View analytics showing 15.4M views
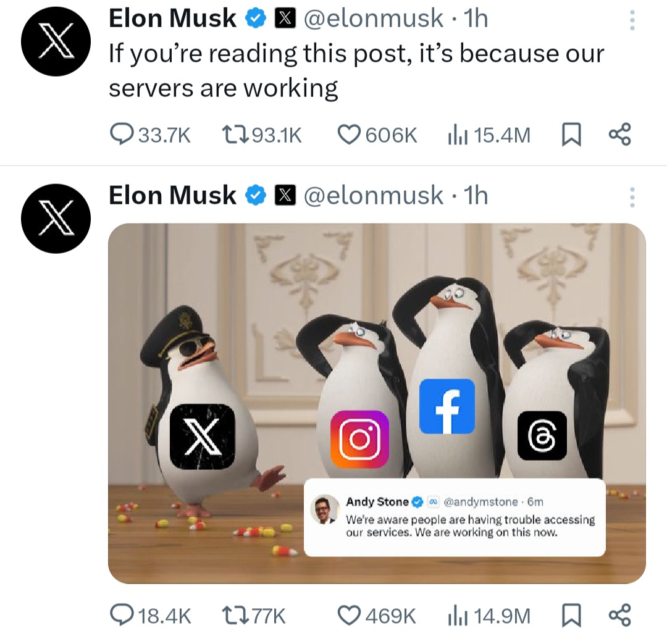667x644 pixels. pyautogui.click(x=456, y=134)
